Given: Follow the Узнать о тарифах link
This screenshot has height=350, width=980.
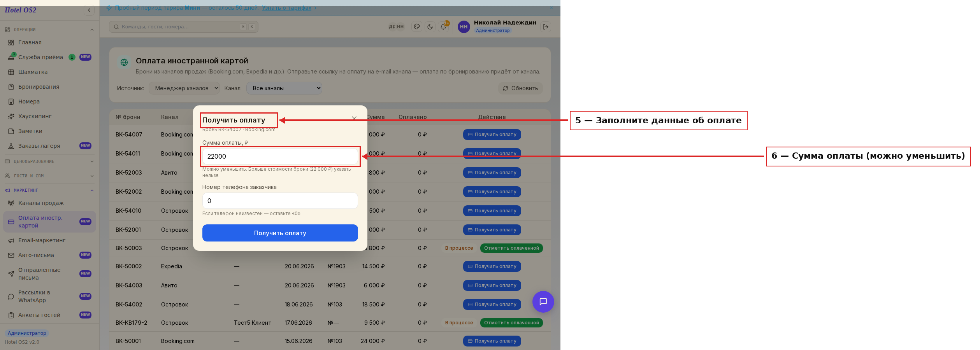Looking at the screenshot, I should tap(287, 8).
